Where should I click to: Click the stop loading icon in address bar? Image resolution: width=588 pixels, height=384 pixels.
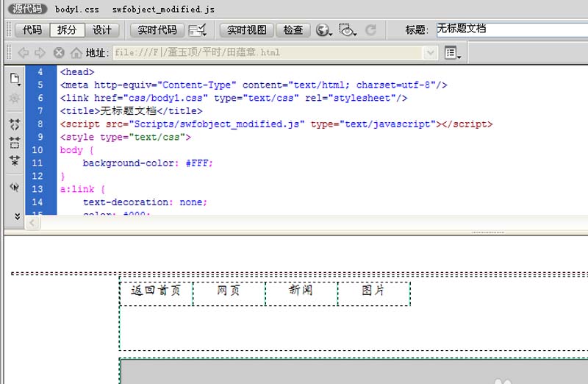coord(59,53)
